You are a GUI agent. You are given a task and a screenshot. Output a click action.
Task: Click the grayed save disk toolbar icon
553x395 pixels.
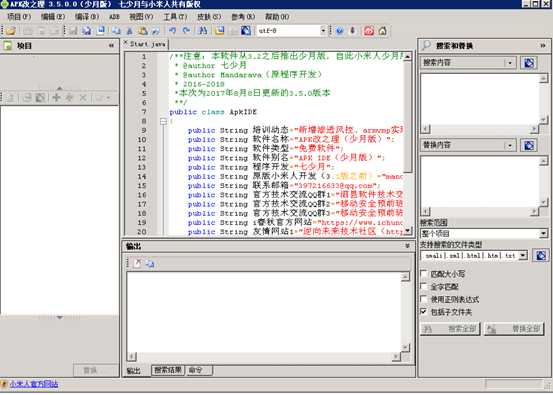(x=73, y=31)
